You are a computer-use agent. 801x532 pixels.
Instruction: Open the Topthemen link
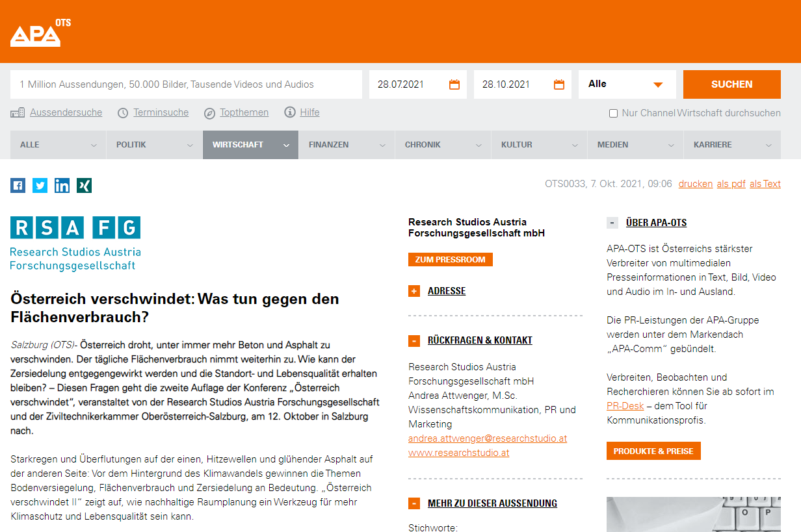(244, 112)
